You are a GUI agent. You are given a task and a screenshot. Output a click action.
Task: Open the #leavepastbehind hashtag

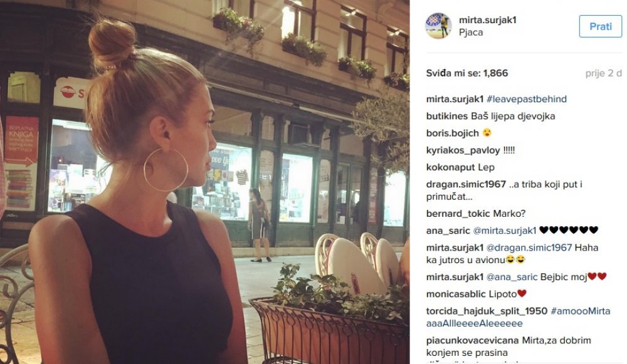click(526, 99)
